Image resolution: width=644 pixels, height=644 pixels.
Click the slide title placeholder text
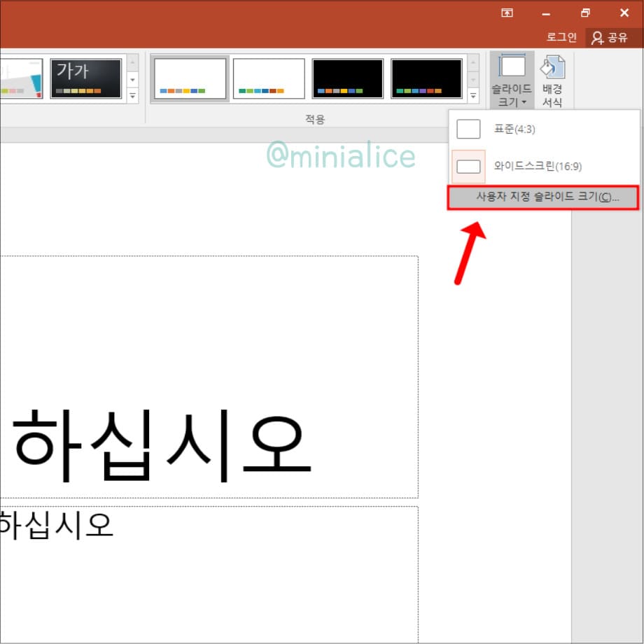pyautogui.click(x=162, y=444)
